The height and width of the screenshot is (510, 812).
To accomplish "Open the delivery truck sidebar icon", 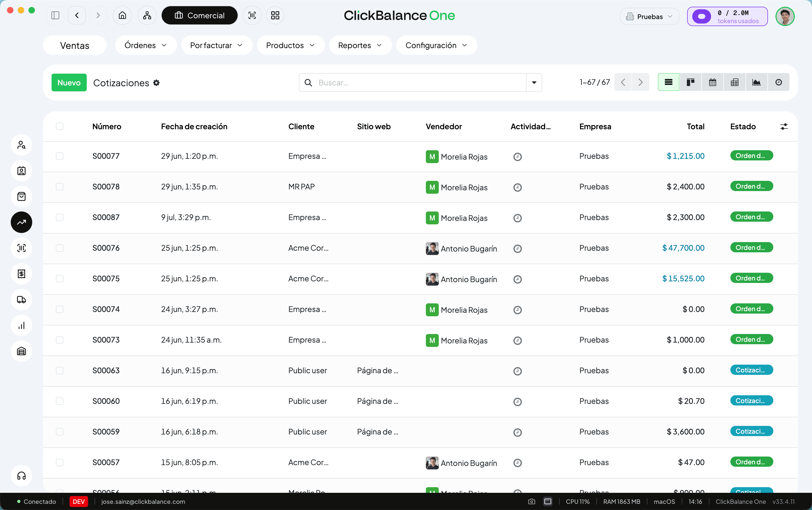I will click(21, 300).
